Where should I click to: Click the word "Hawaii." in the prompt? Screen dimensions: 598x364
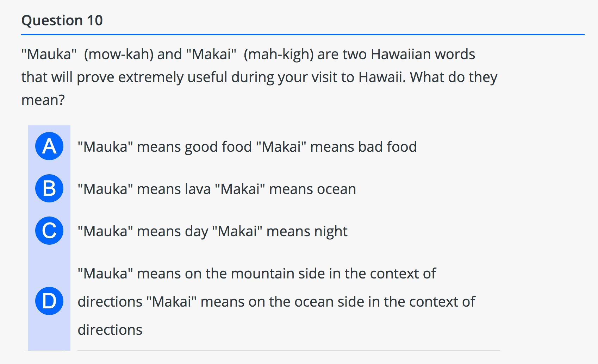click(x=382, y=77)
